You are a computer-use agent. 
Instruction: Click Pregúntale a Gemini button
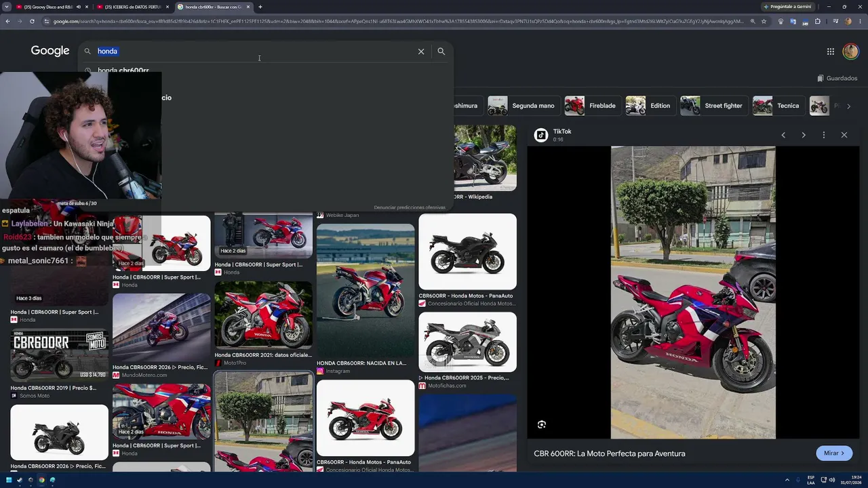(787, 7)
